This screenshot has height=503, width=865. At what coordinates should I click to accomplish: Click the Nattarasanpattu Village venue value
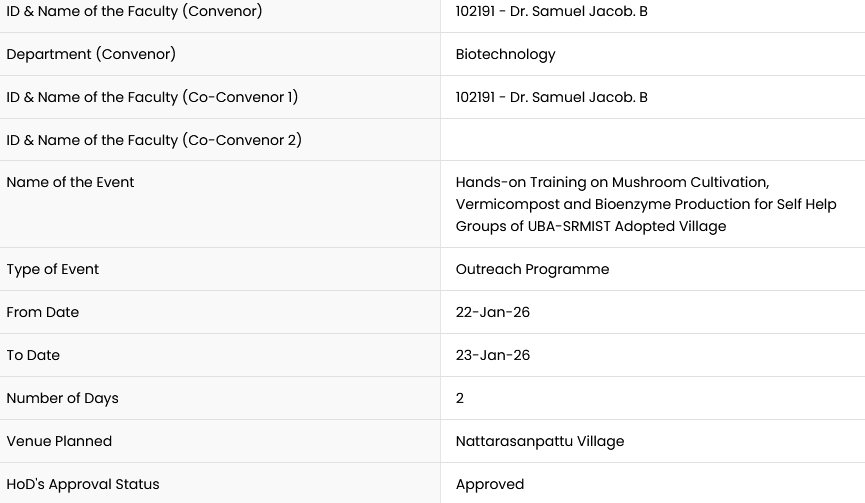(x=539, y=441)
